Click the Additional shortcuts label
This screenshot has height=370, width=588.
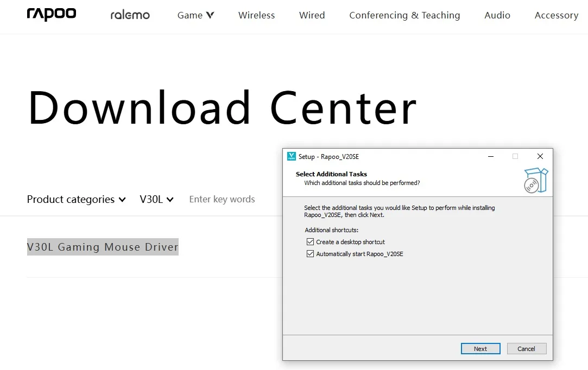pyautogui.click(x=332, y=230)
